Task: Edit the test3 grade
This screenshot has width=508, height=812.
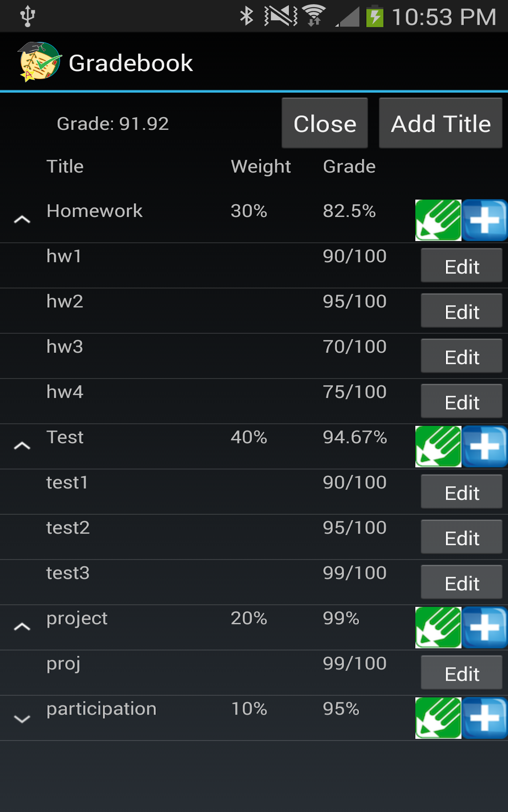Action: pos(461,582)
